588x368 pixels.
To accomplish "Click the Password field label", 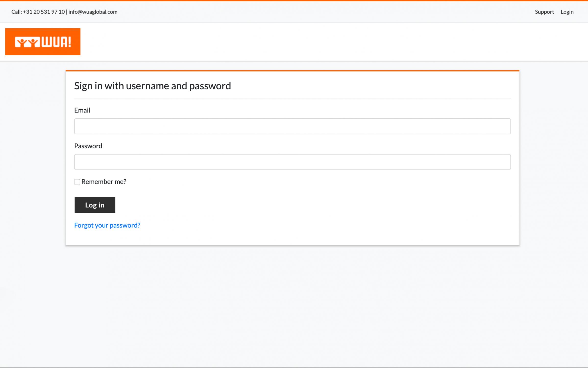I will (88, 146).
